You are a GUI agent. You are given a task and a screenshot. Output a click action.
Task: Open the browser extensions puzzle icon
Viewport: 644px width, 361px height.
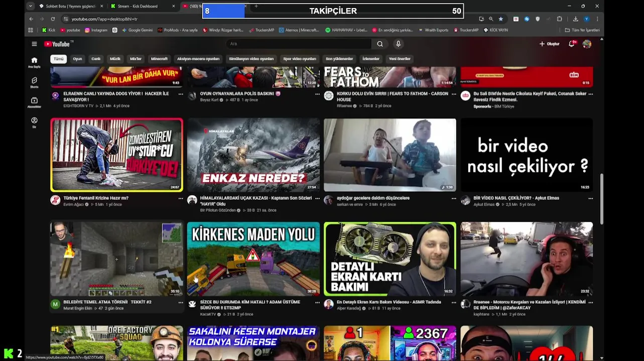(x=560, y=19)
